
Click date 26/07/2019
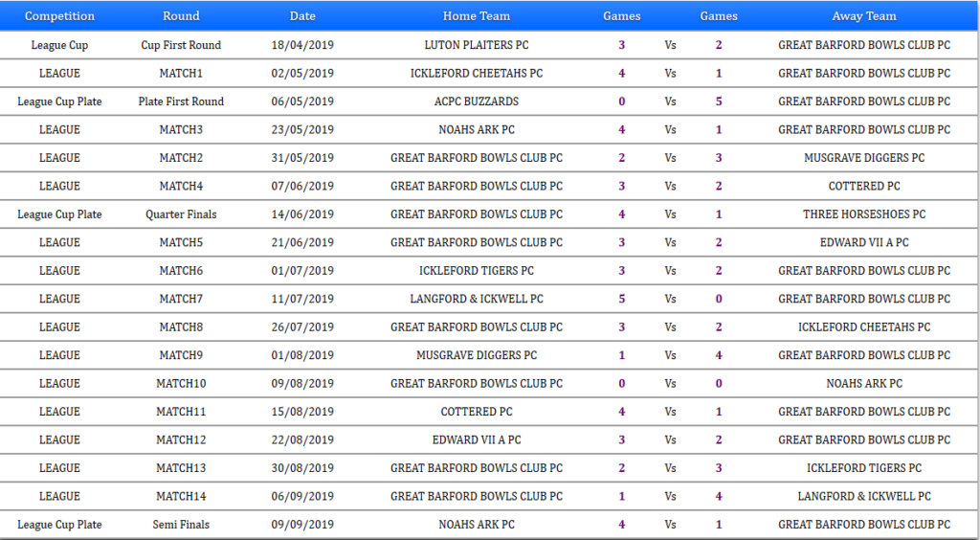tap(302, 326)
